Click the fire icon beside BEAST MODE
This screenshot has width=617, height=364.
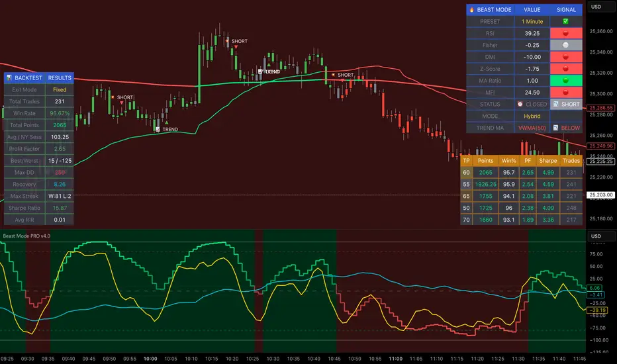[x=471, y=10]
